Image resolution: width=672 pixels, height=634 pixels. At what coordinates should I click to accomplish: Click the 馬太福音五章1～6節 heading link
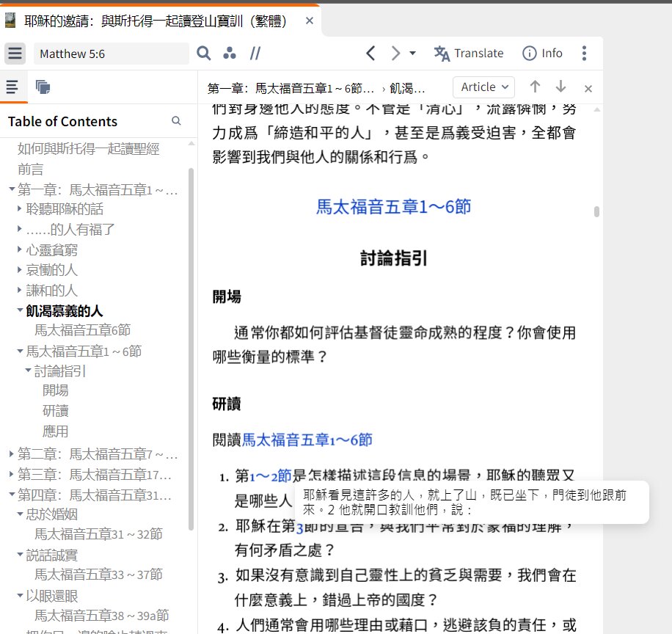(393, 207)
